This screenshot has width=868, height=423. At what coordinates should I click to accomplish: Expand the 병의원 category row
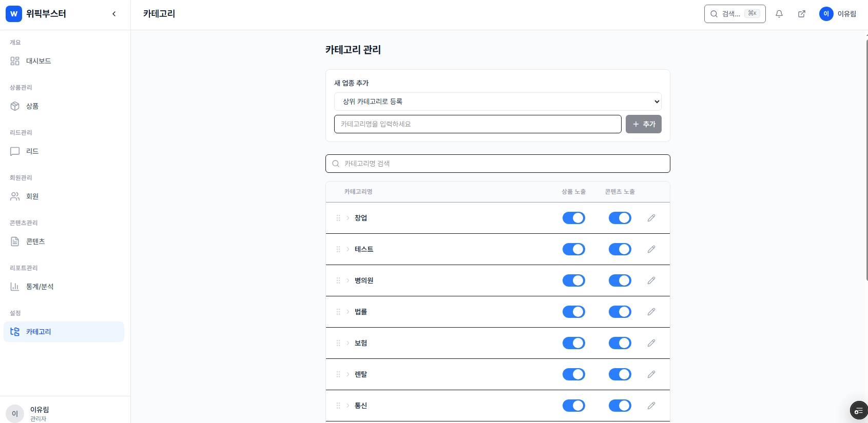pos(348,280)
